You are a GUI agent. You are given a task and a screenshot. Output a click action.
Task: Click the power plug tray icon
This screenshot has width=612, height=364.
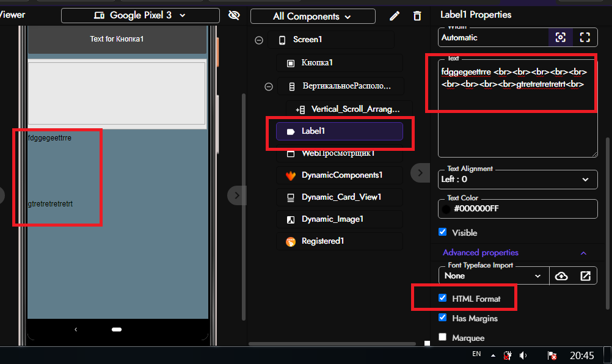coord(508,355)
